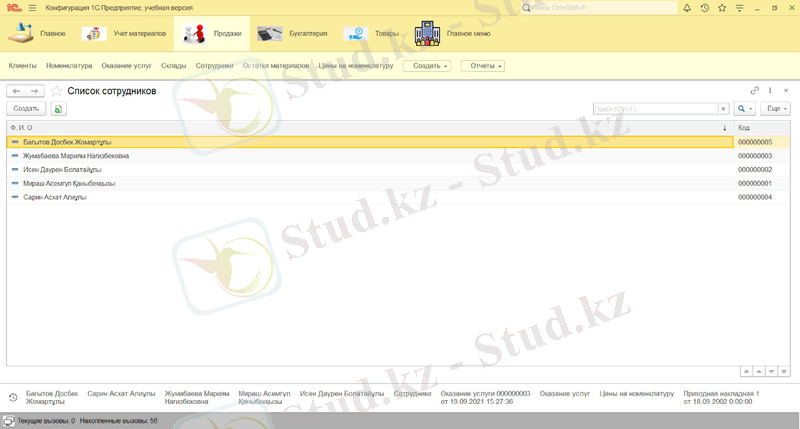This screenshot has height=429, width=800.
Task: Click the performance indicator icon in status bar
Action: click(x=9, y=421)
